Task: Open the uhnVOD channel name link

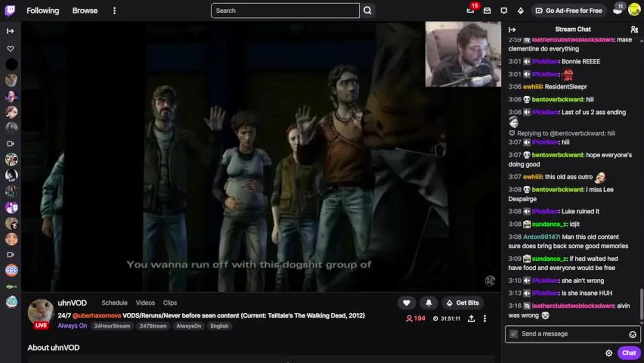Action: 72,303
